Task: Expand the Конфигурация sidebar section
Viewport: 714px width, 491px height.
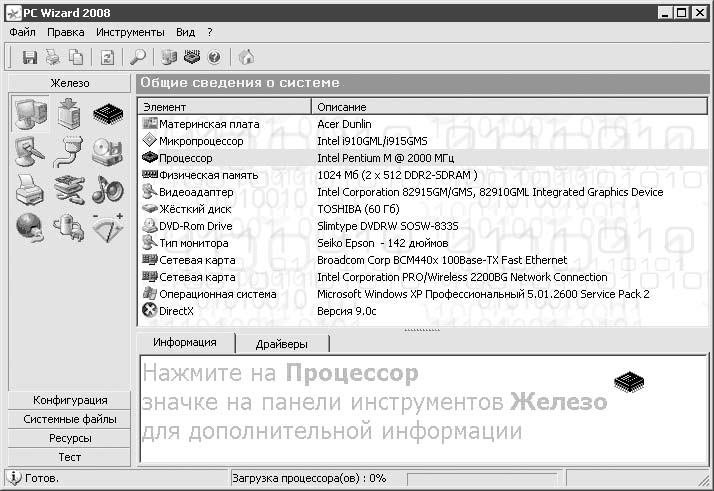Action: tap(70, 400)
